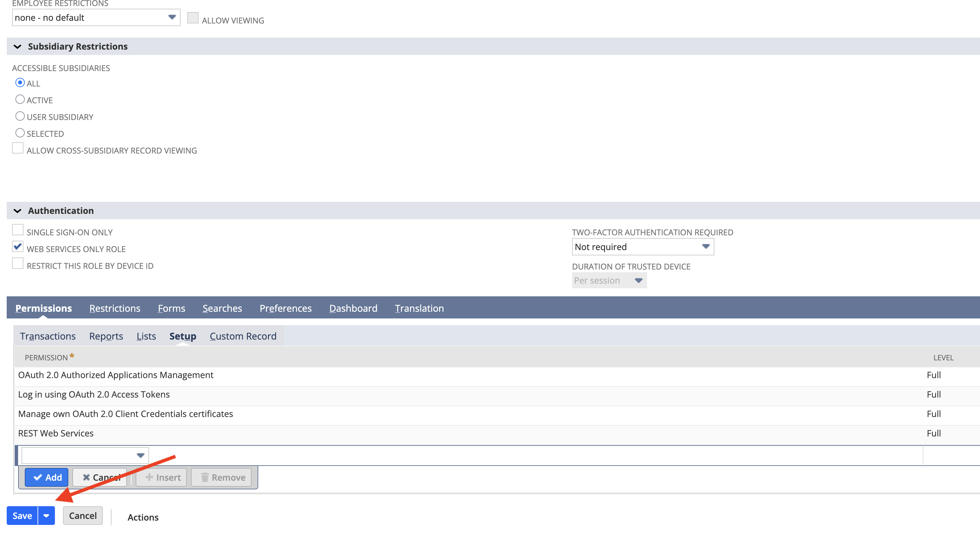Switch to the Transactions subtab
The image size is (980, 537).
click(48, 336)
